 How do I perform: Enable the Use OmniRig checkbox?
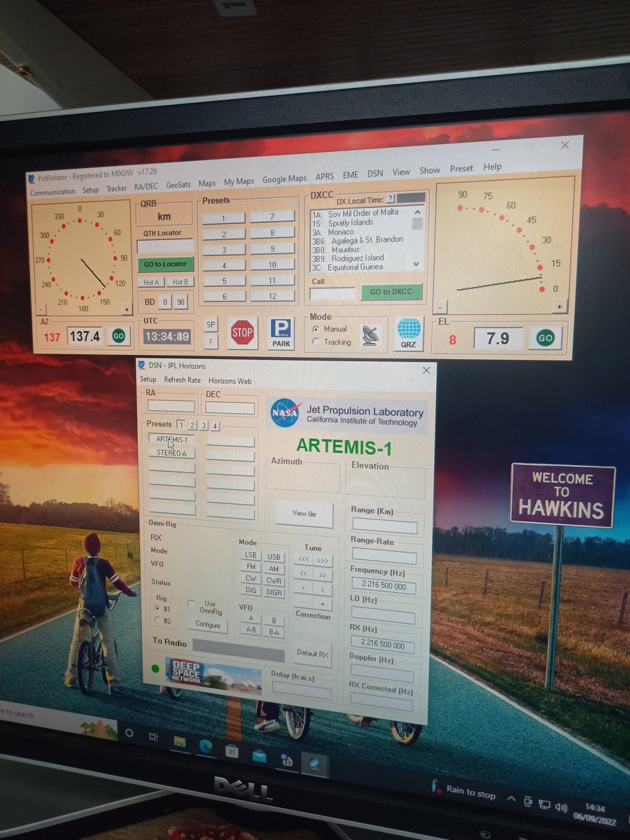192,603
